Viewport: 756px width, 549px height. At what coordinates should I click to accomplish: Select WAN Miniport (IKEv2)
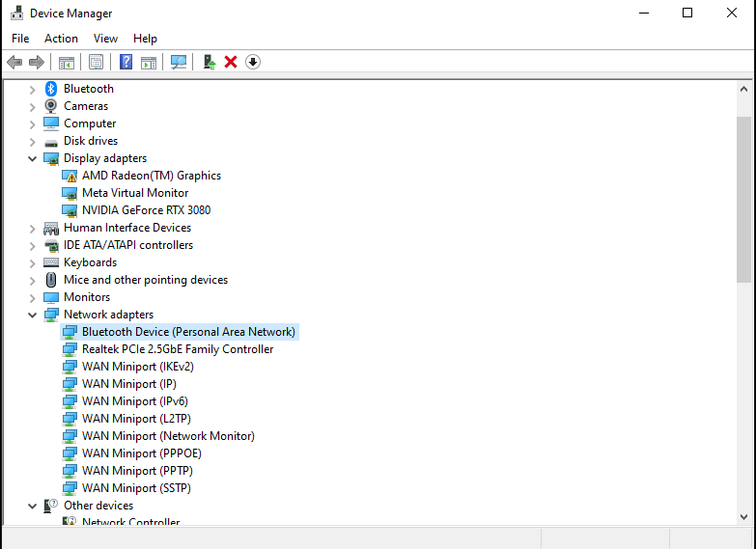(138, 367)
